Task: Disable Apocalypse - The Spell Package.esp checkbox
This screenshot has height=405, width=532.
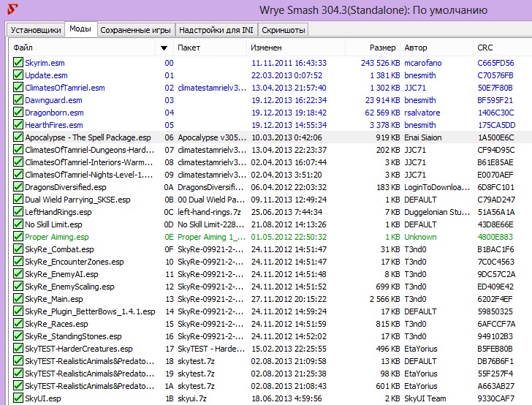Action: (18, 137)
